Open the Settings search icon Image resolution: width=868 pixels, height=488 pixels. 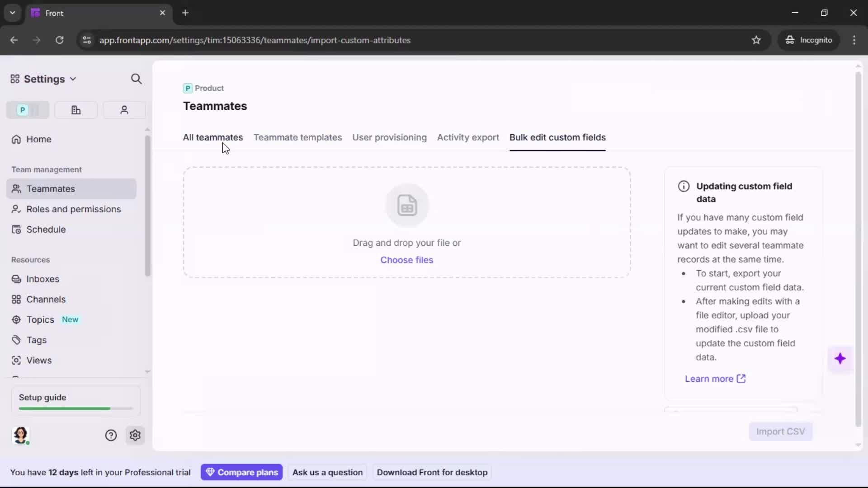click(x=136, y=79)
